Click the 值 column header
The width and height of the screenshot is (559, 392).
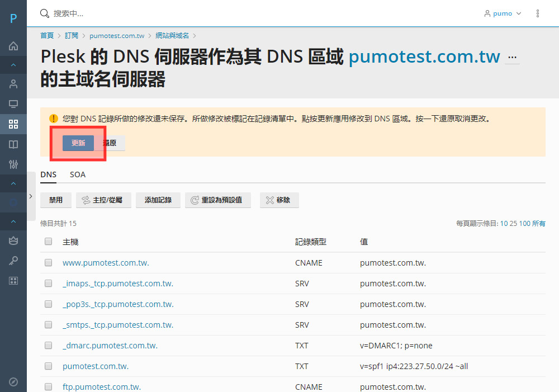364,242
